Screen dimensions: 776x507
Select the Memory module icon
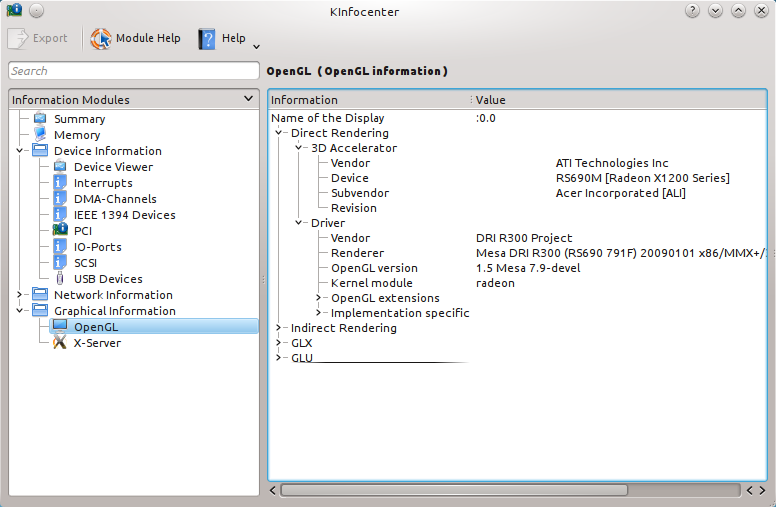coord(40,135)
